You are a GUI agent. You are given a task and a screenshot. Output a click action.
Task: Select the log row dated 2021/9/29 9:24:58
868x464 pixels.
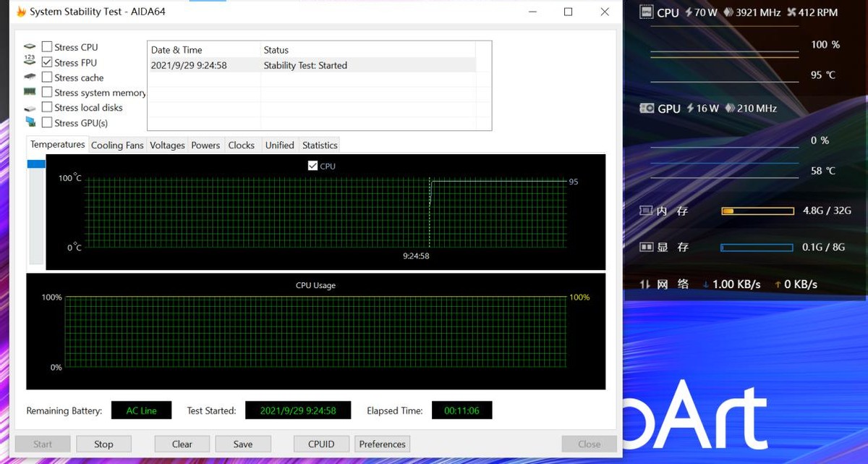click(x=312, y=65)
